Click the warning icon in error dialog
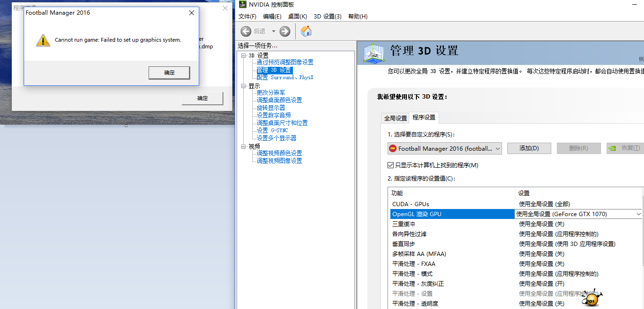This screenshot has width=644, height=309. 43,40
